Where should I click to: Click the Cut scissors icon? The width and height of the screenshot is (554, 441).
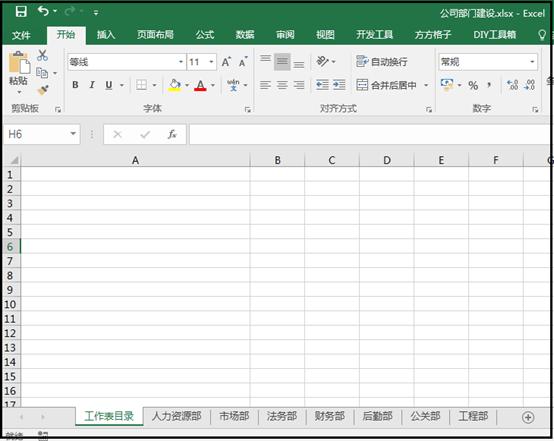pyautogui.click(x=42, y=55)
